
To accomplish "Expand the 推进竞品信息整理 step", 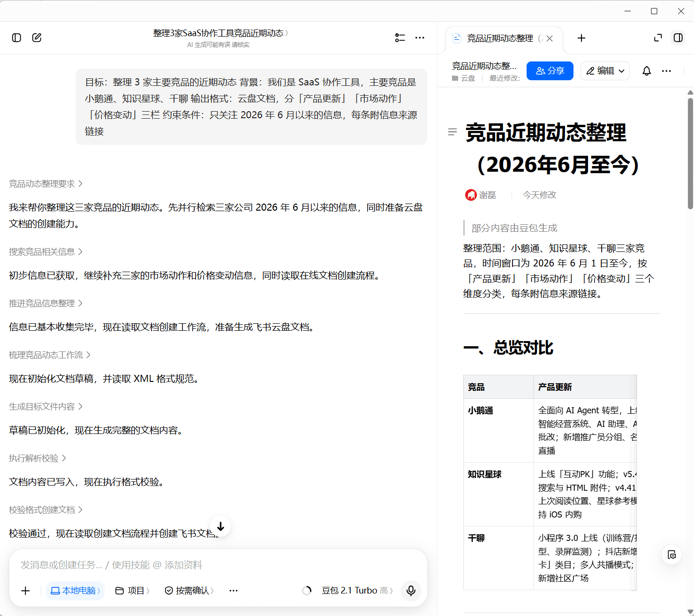I will [45, 304].
